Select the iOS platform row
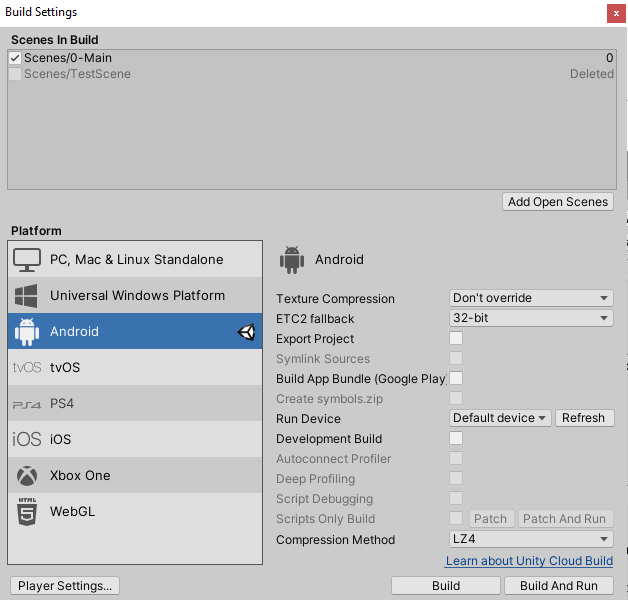 [135, 439]
